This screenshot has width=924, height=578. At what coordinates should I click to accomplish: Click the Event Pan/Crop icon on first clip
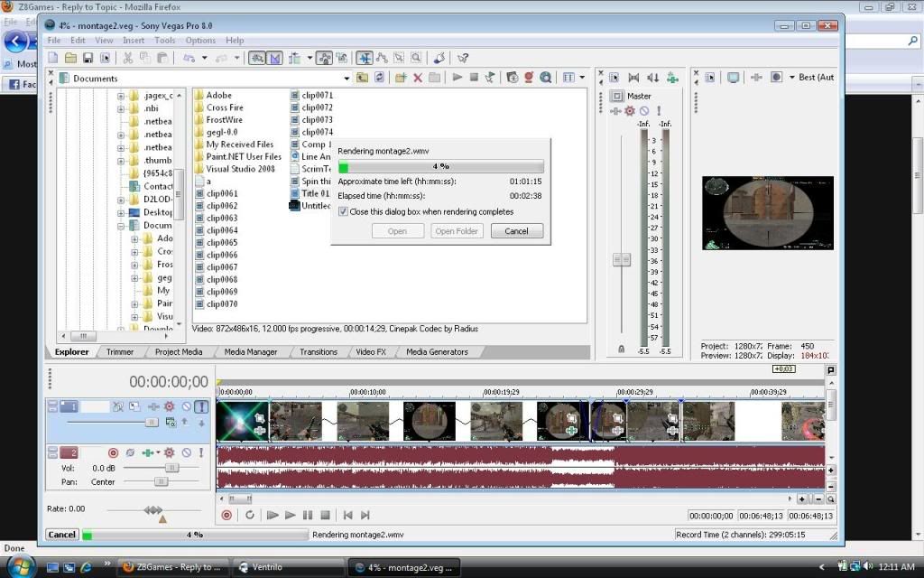tap(260, 418)
